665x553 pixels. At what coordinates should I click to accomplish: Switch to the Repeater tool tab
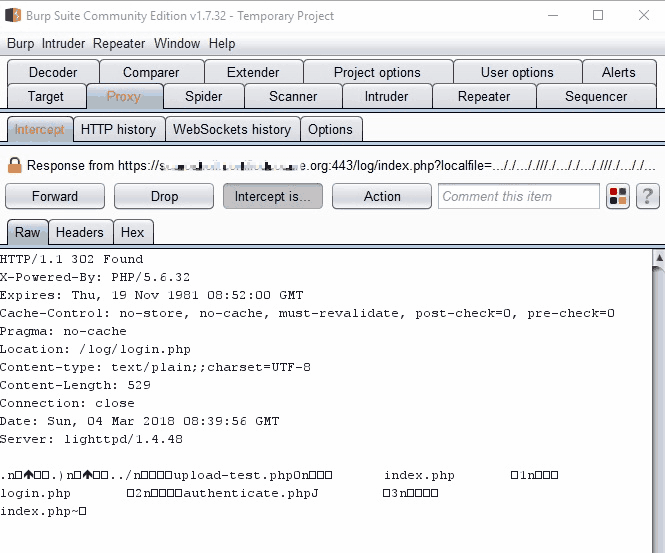pyautogui.click(x=484, y=96)
